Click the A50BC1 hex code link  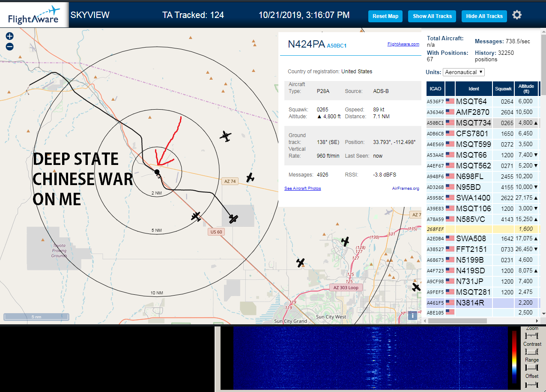point(337,46)
